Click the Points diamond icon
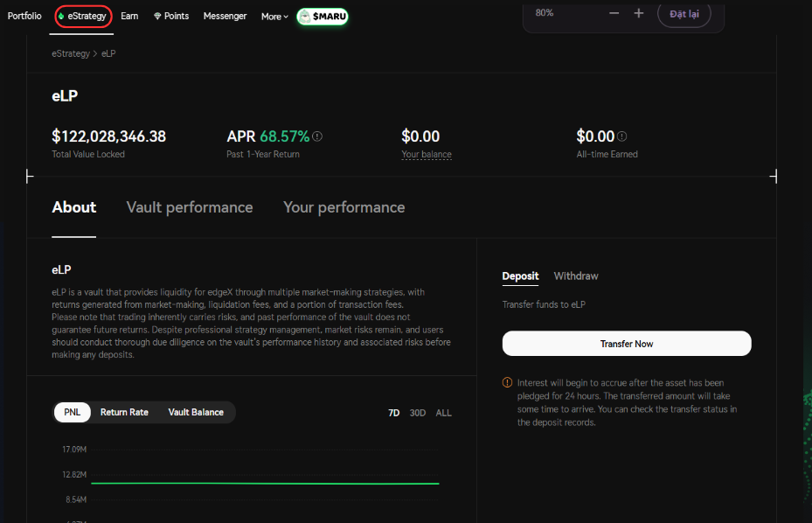812x523 pixels. tap(157, 17)
